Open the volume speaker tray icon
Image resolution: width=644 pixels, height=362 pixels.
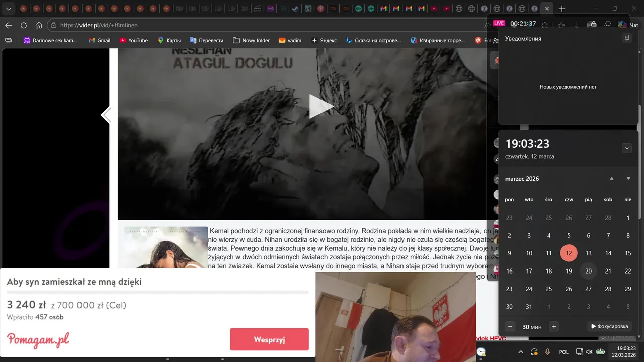click(589, 352)
